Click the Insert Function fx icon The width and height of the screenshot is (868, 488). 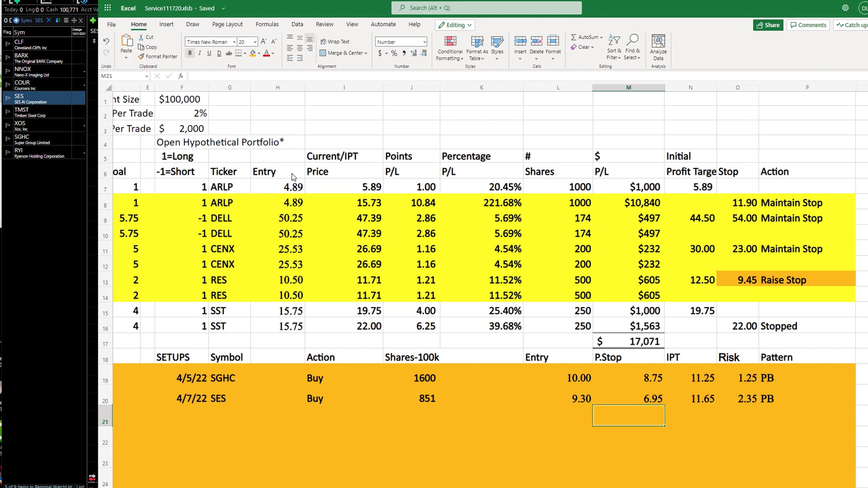pyautogui.click(x=180, y=76)
